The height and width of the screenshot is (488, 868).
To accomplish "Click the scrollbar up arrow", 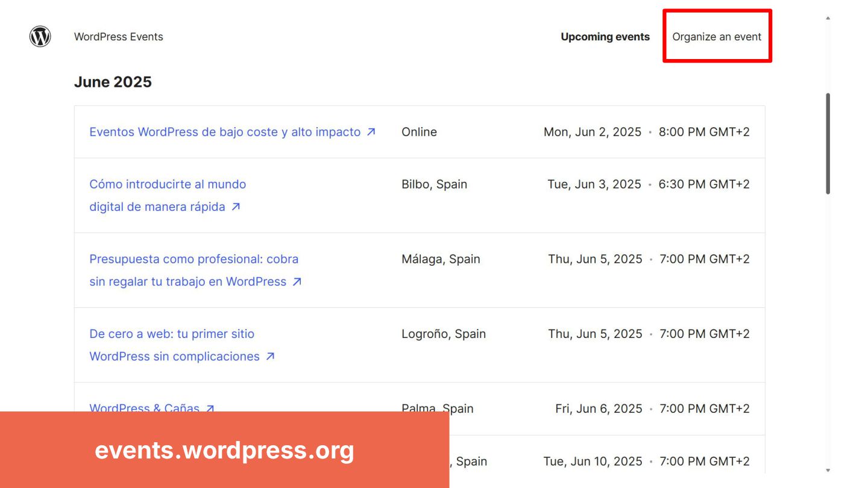I will tap(828, 18).
